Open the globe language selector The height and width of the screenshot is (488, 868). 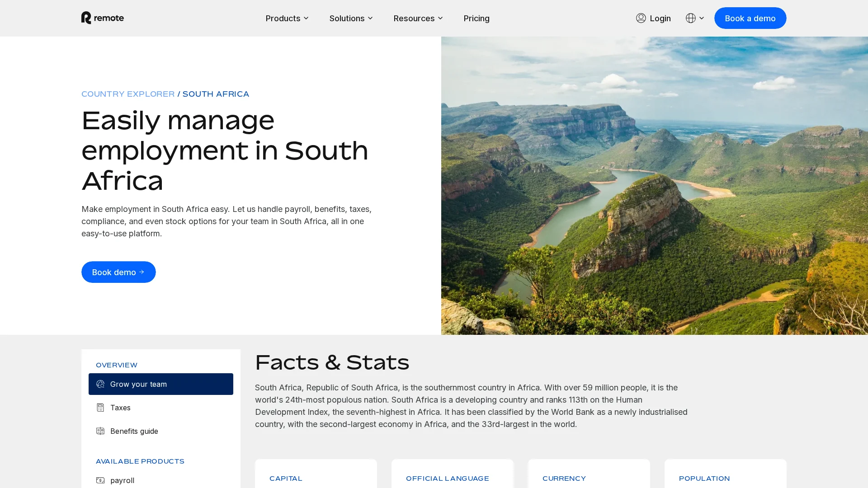[695, 18]
